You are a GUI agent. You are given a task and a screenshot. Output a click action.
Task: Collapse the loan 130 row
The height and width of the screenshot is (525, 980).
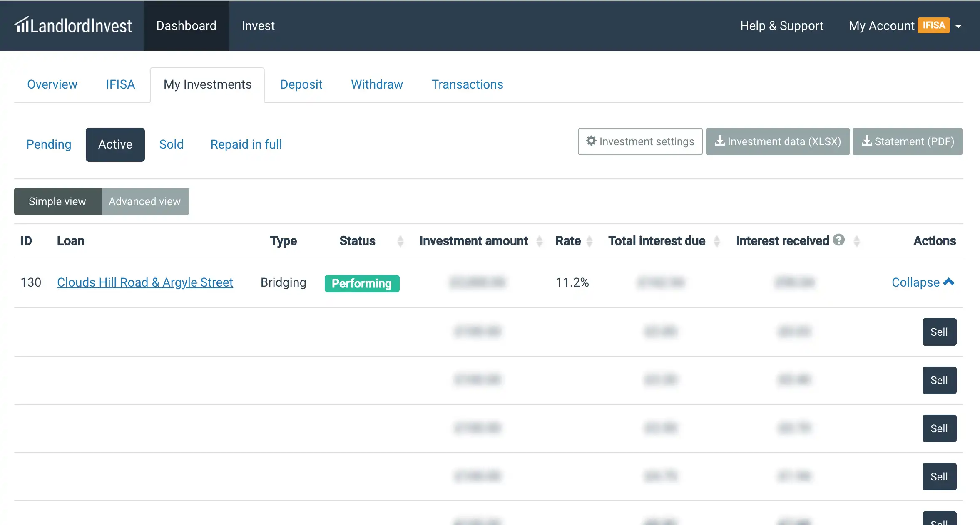coord(923,282)
